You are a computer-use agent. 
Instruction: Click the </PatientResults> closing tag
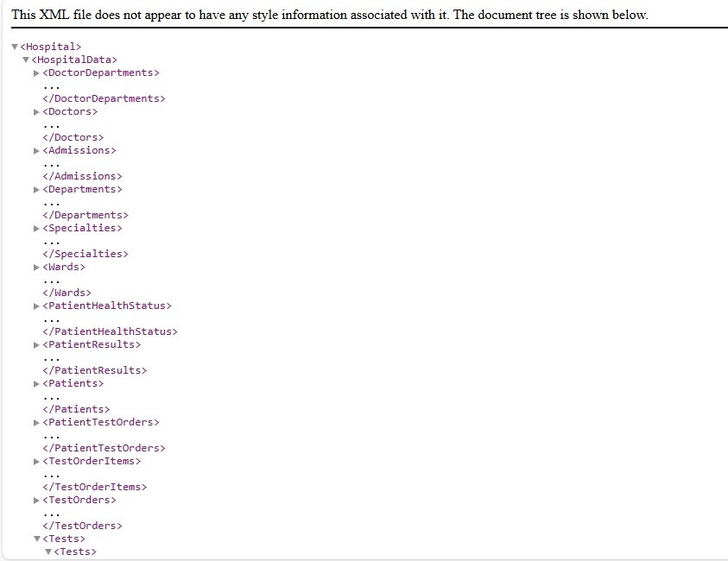(x=95, y=370)
